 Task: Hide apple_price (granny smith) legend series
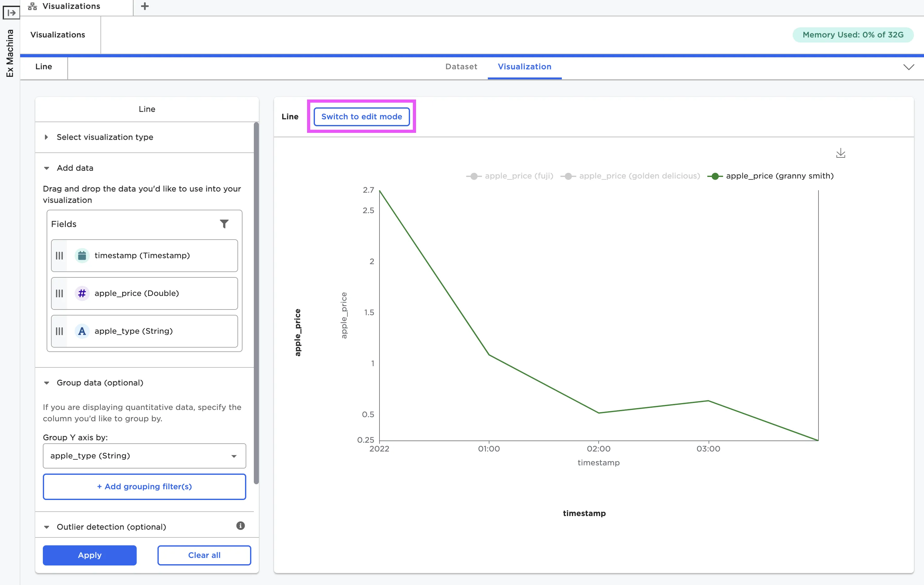pos(771,176)
